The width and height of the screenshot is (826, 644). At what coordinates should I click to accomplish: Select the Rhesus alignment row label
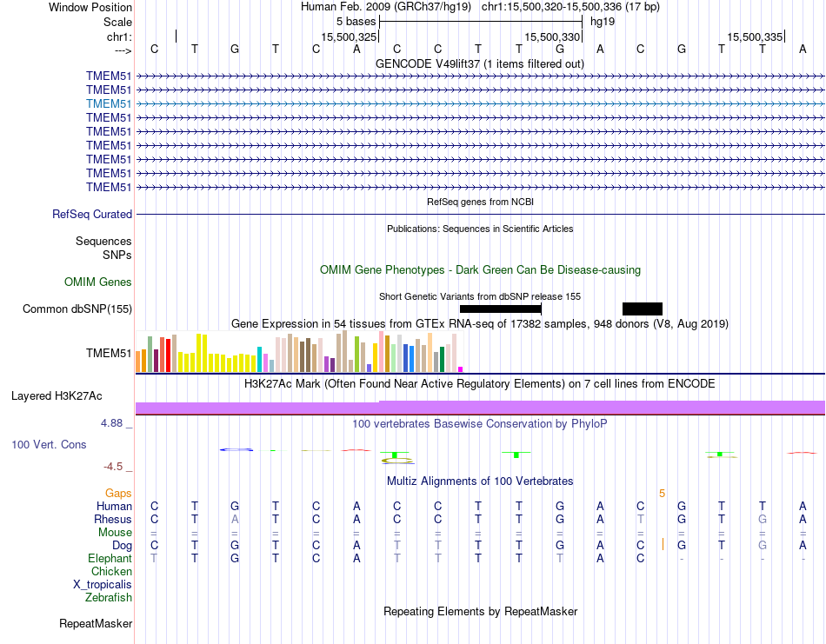coord(113,519)
